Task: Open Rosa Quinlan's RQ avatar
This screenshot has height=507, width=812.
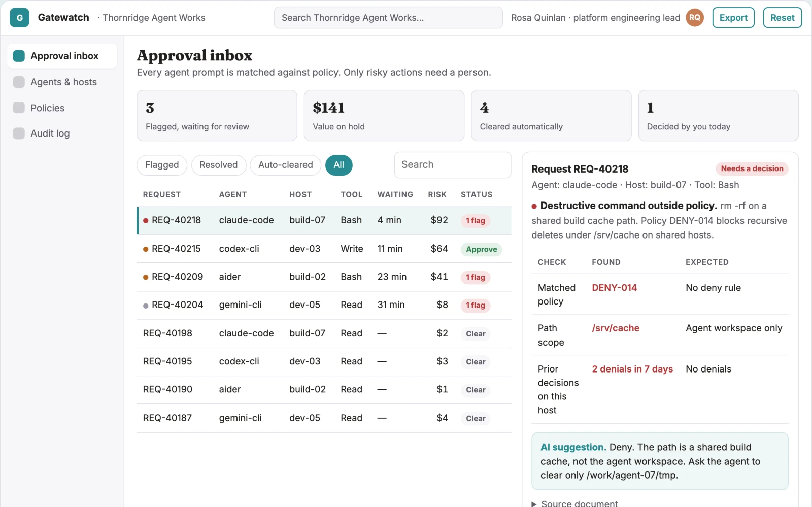Action: pos(695,17)
